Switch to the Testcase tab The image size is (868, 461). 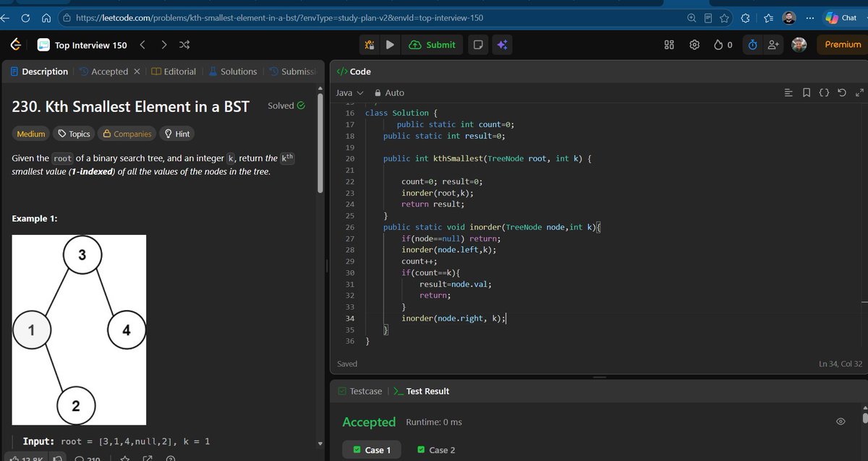(x=359, y=391)
